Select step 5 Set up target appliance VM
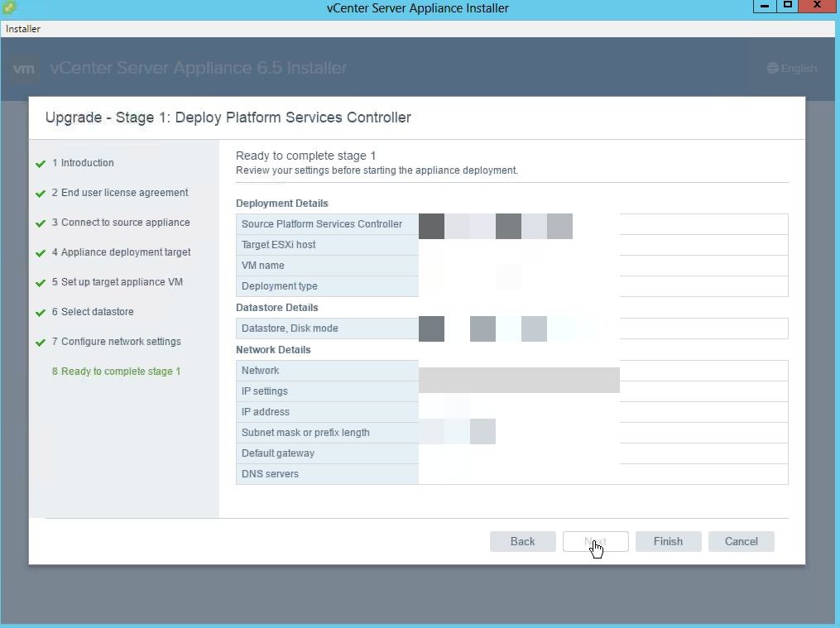 121,282
